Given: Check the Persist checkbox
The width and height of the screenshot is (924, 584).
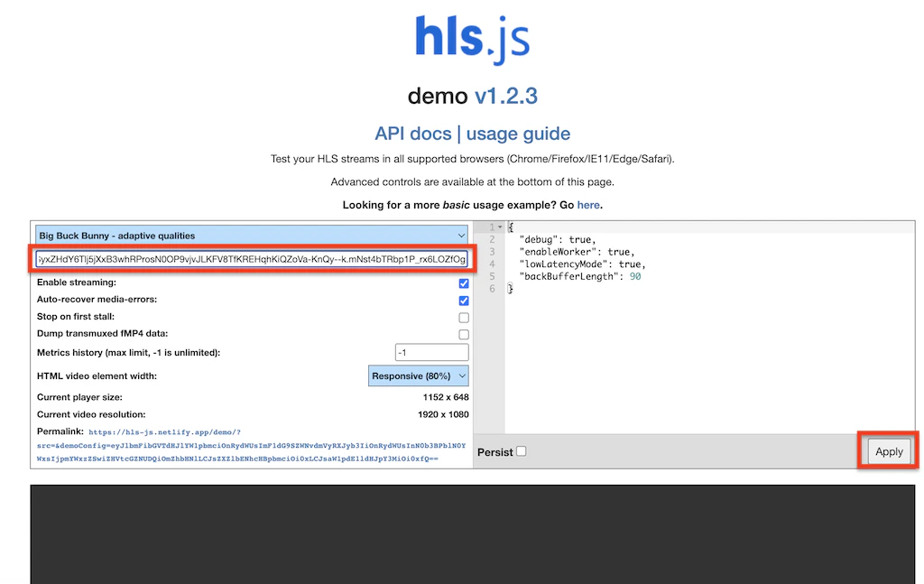Looking at the screenshot, I should [x=521, y=451].
